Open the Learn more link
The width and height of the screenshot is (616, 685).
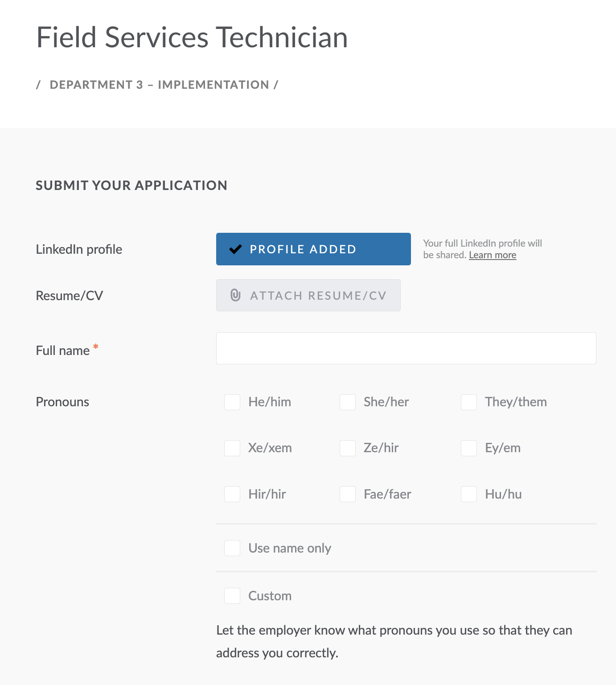pos(493,255)
